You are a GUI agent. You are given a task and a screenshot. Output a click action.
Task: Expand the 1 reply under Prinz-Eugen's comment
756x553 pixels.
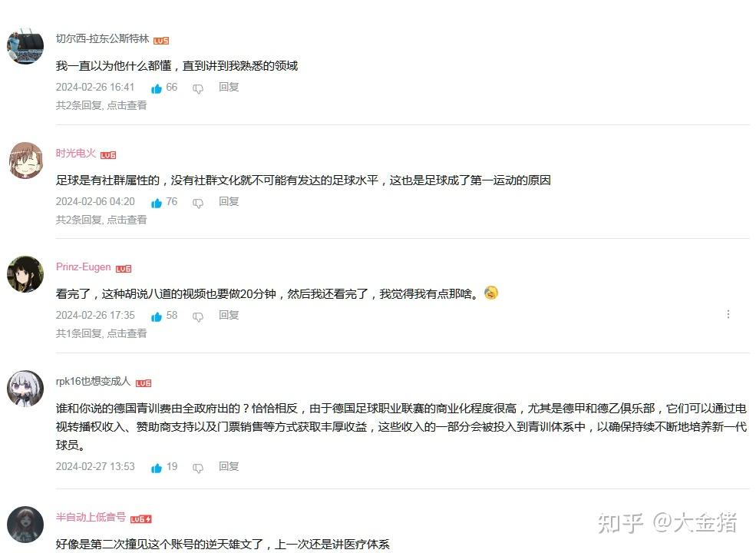point(101,333)
